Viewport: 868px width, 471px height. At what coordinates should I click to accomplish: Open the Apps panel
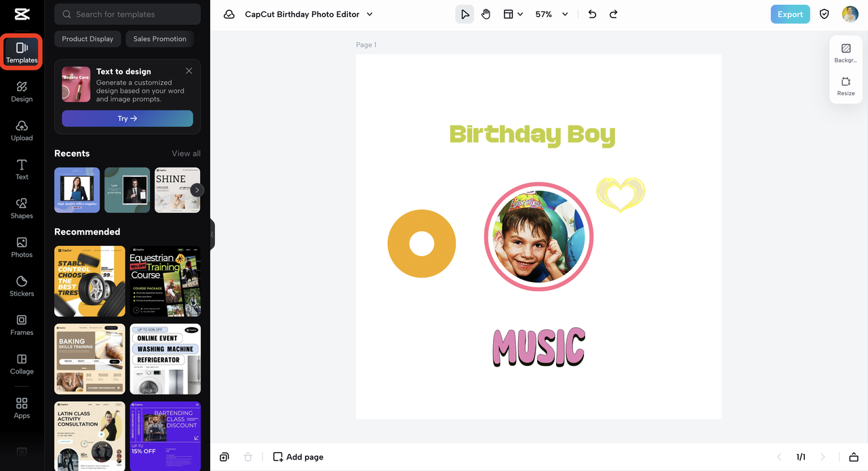tap(22, 408)
